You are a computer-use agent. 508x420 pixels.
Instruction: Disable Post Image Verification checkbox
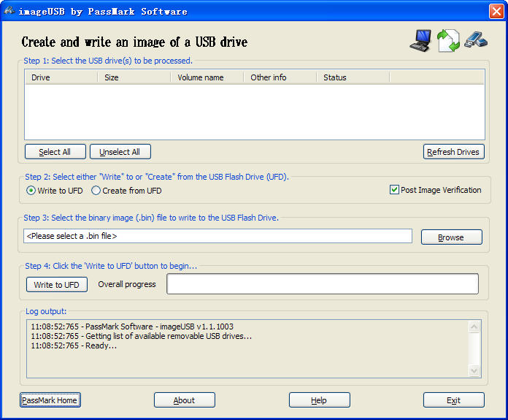pyautogui.click(x=394, y=190)
